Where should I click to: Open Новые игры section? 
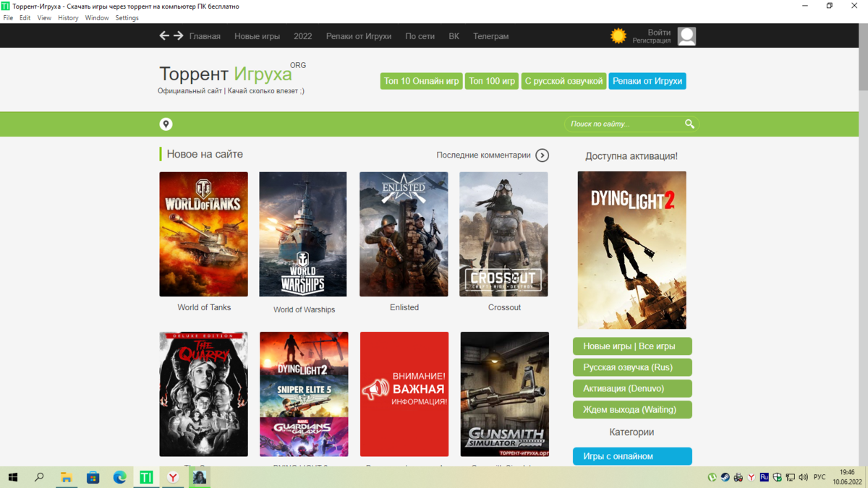[257, 36]
